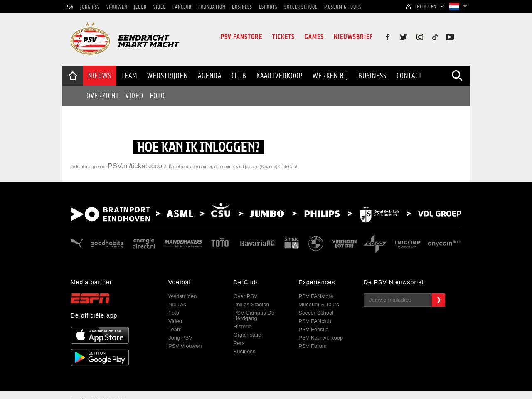Screen dimensions: 532x399
Task: Click the Philips sponsor logo
Action: click(322, 214)
